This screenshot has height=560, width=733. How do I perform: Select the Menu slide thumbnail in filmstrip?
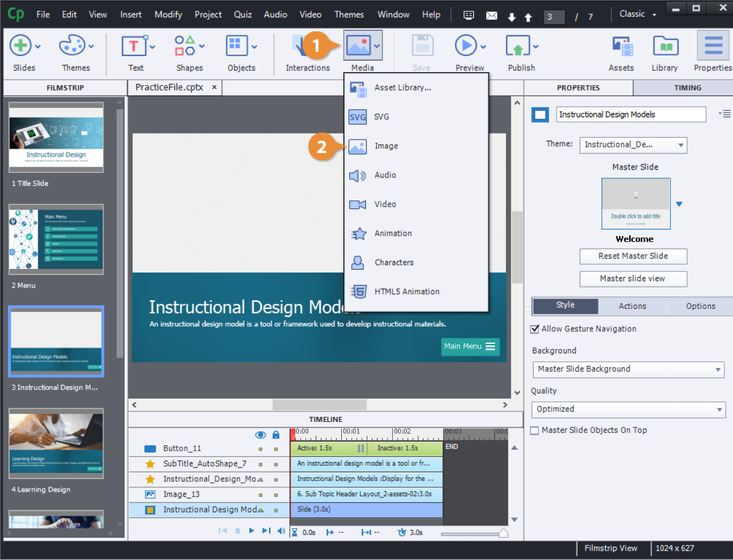pyautogui.click(x=56, y=239)
